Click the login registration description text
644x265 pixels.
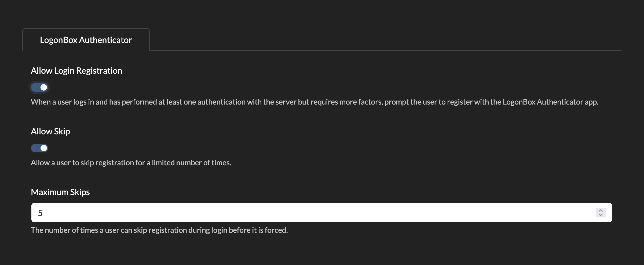point(268,102)
